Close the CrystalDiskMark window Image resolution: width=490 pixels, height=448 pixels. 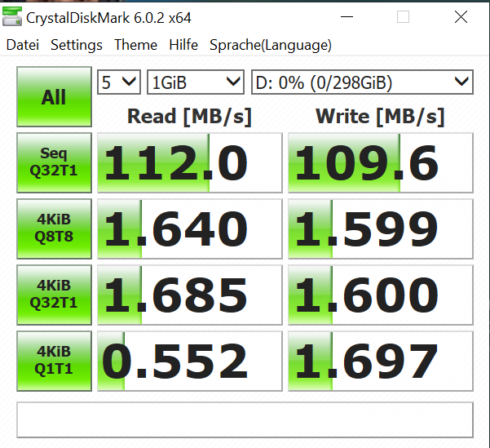461,17
